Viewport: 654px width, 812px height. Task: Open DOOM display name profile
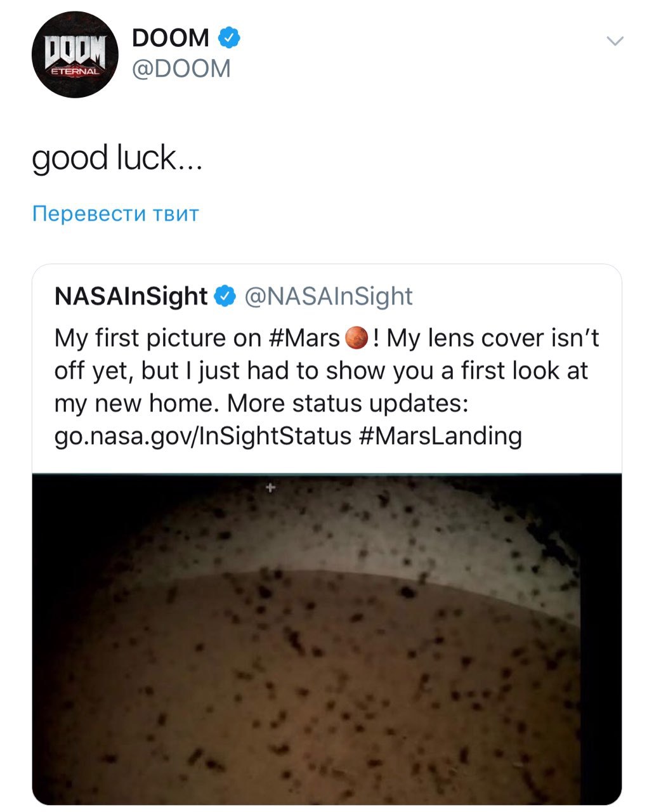click(170, 38)
